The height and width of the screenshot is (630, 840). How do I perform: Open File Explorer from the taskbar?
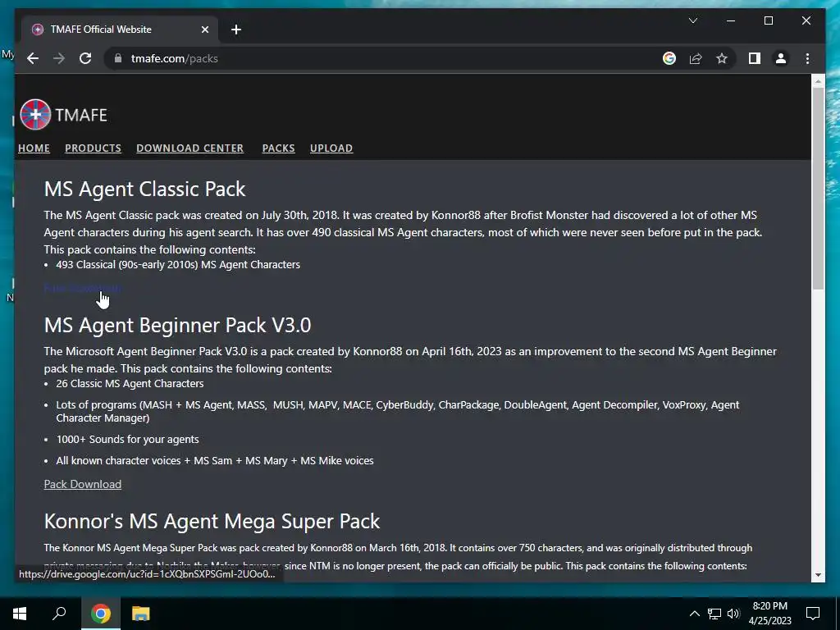pos(140,614)
